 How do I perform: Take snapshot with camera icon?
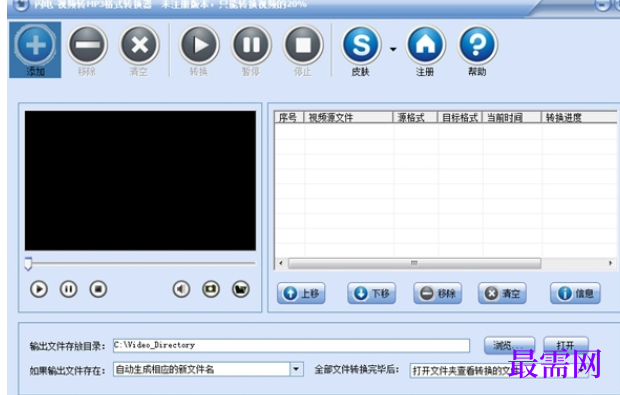click(x=211, y=289)
